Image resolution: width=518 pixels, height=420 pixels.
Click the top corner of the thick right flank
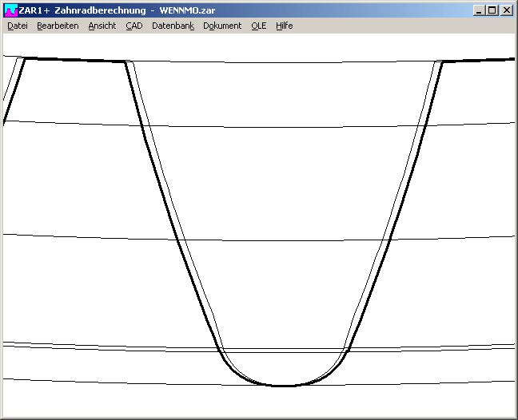click(442, 61)
